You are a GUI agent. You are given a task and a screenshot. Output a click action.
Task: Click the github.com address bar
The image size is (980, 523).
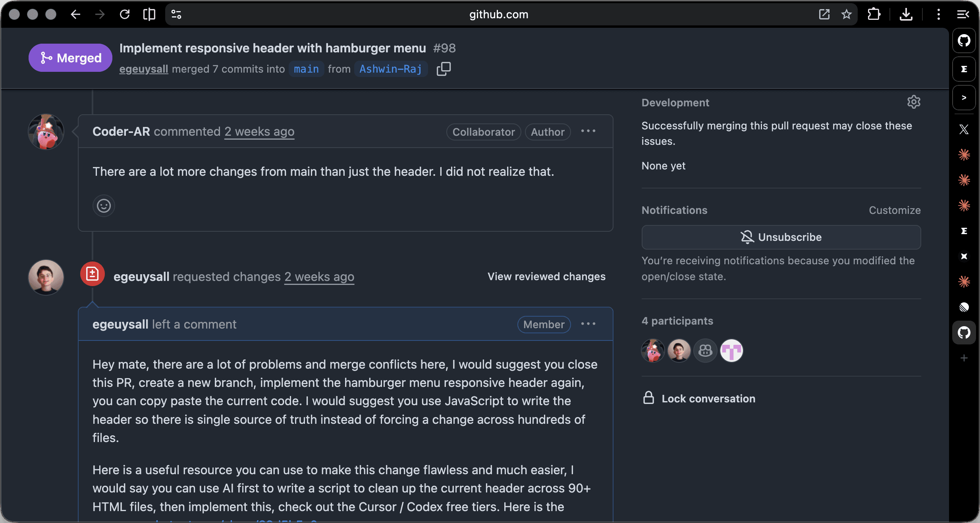point(499,15)
